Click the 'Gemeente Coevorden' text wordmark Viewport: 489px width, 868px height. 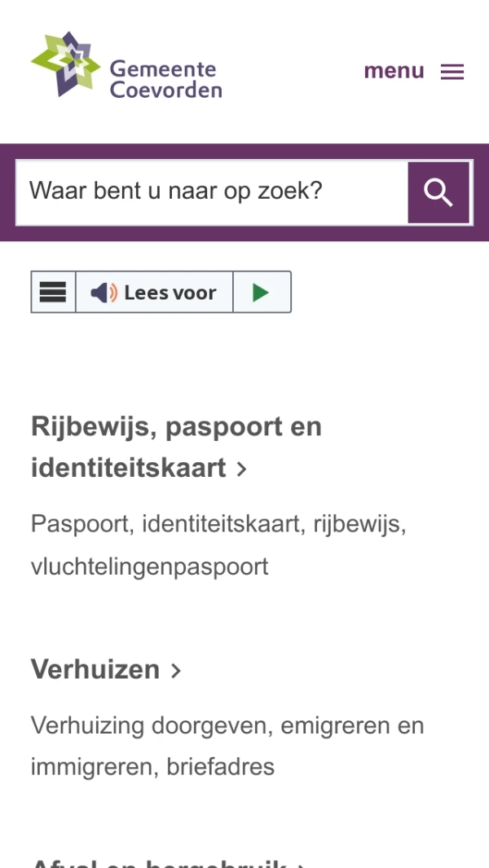point(165,80)
